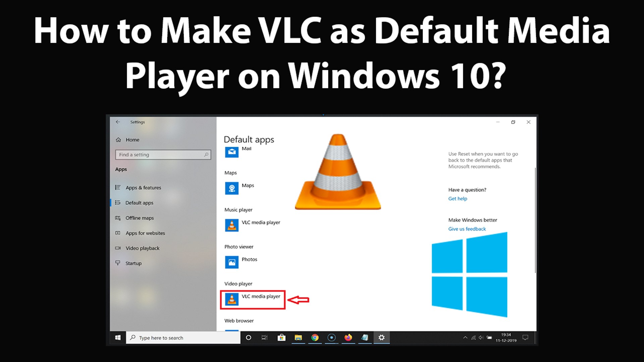Click the Type here to search box
The image size is (644, 362).
pos(183,338)
